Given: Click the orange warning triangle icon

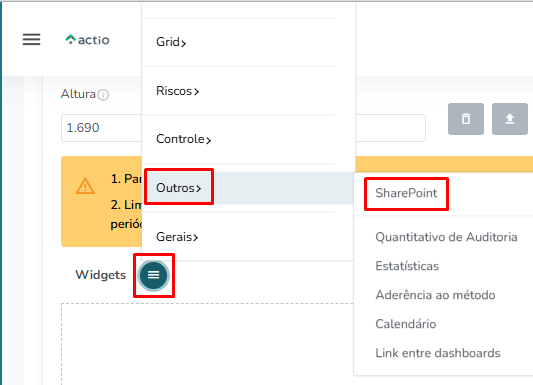Looking at the screenshot, I should coord(85,186).
